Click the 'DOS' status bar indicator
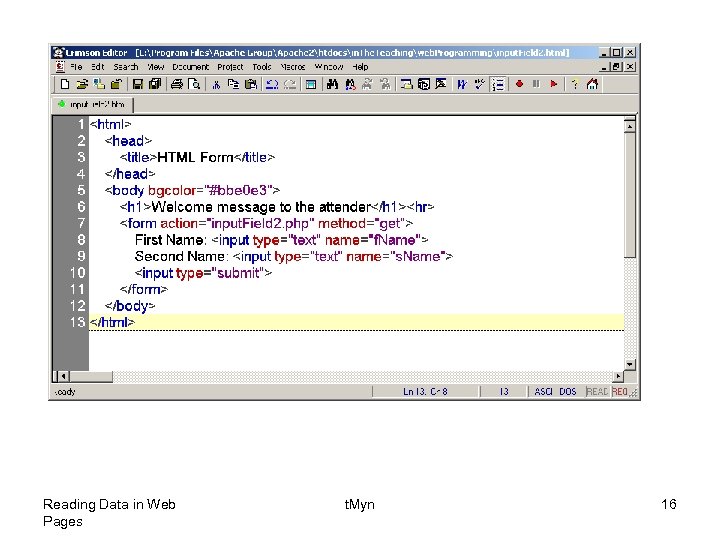 pos(568,392)
